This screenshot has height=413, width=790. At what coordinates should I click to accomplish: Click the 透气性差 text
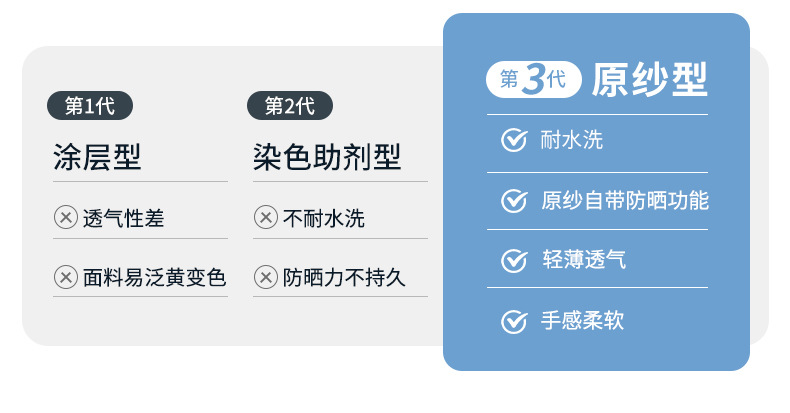click(x=123, y=218)
